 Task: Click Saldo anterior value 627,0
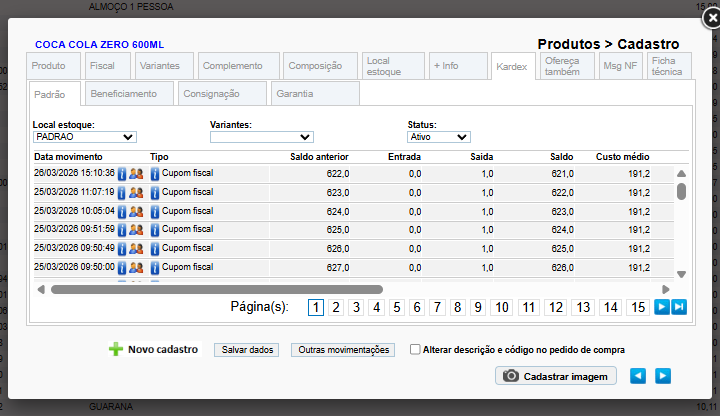point(338,268)
